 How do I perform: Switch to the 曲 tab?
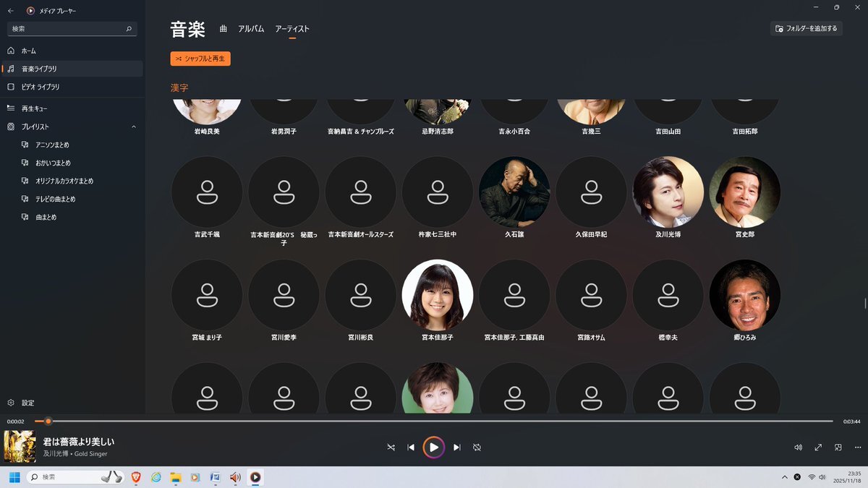coord(224,29)
